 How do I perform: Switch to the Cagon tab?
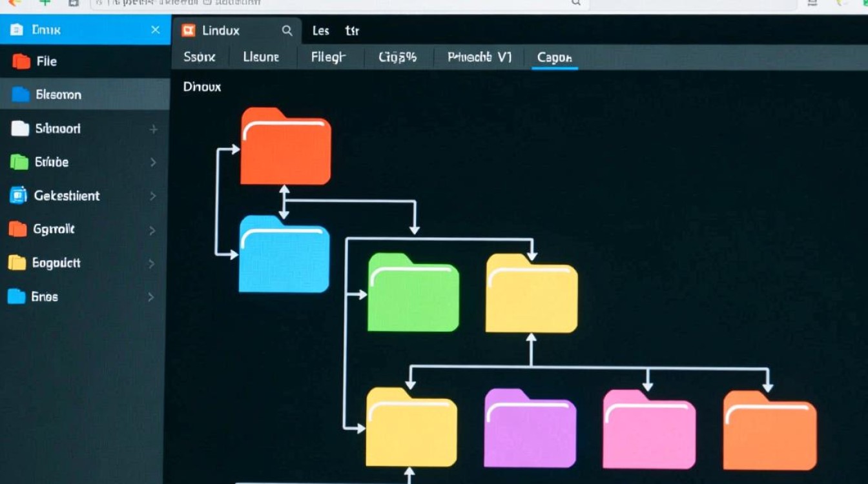tap(554, 57)
